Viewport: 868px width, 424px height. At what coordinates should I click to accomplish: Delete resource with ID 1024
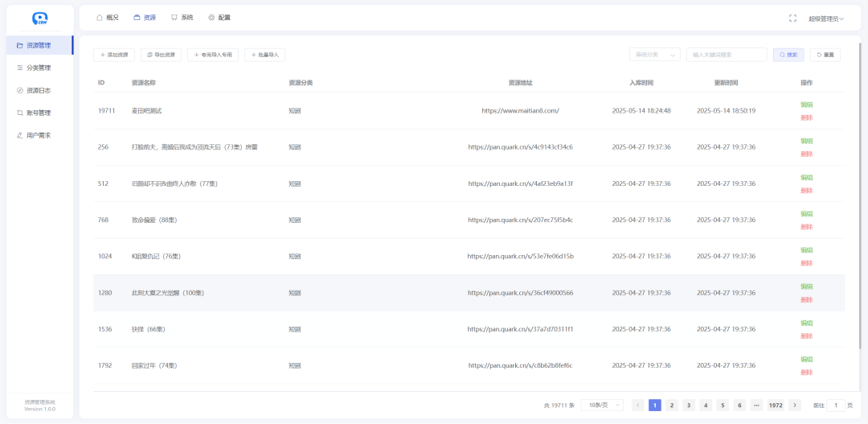(806, 263)
